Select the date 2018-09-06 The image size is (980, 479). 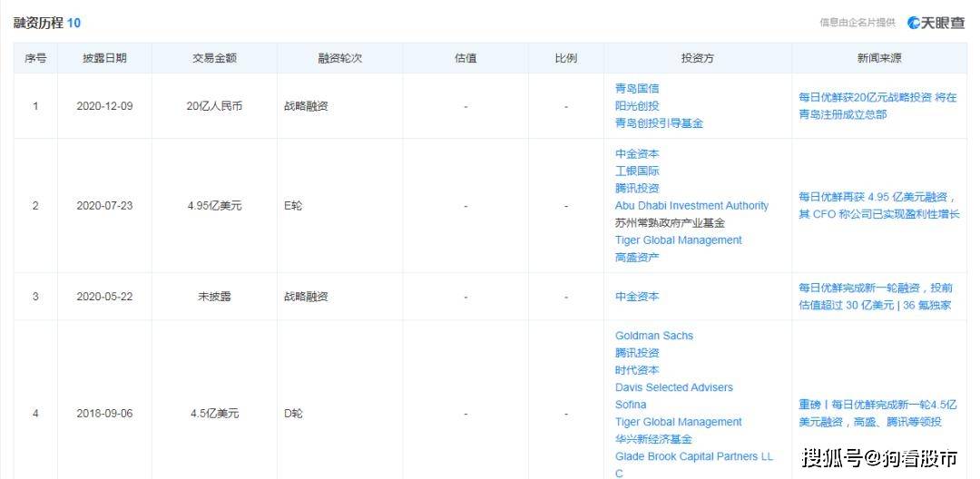click(x=104, y=414)
